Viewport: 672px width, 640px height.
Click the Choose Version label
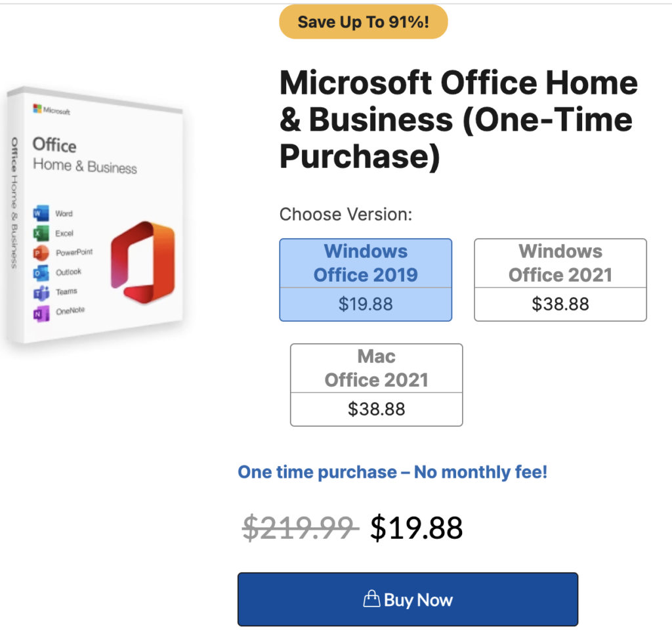345,215
